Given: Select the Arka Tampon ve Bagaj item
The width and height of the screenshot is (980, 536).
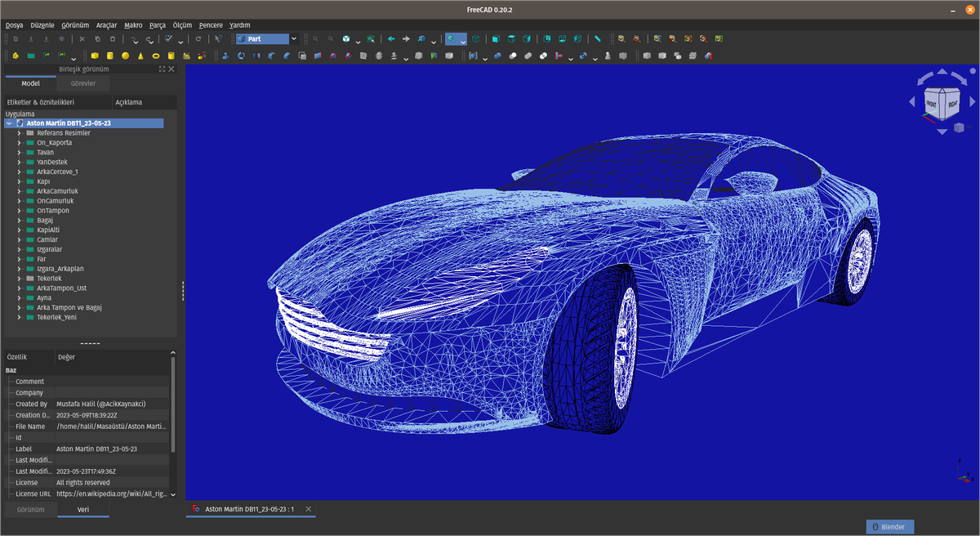Looking at the screenshot, I should pyautogui.click(x=69, y=308).
